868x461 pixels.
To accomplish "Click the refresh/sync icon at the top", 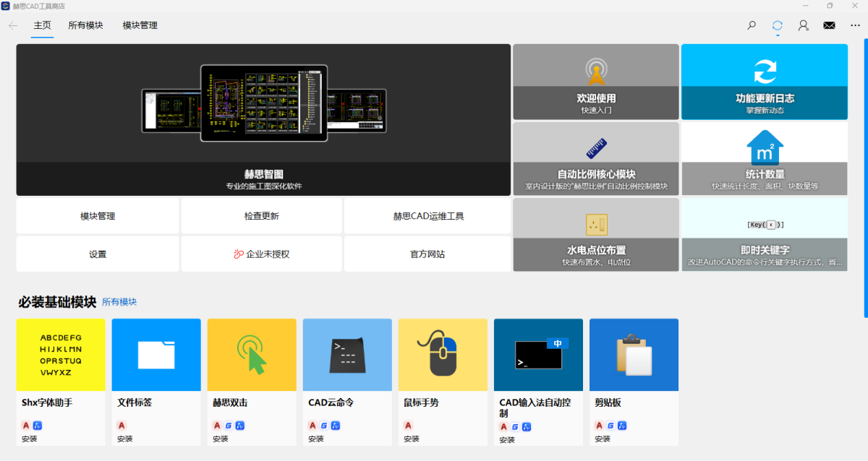I will pyautogui.click(x=777, y=25).
